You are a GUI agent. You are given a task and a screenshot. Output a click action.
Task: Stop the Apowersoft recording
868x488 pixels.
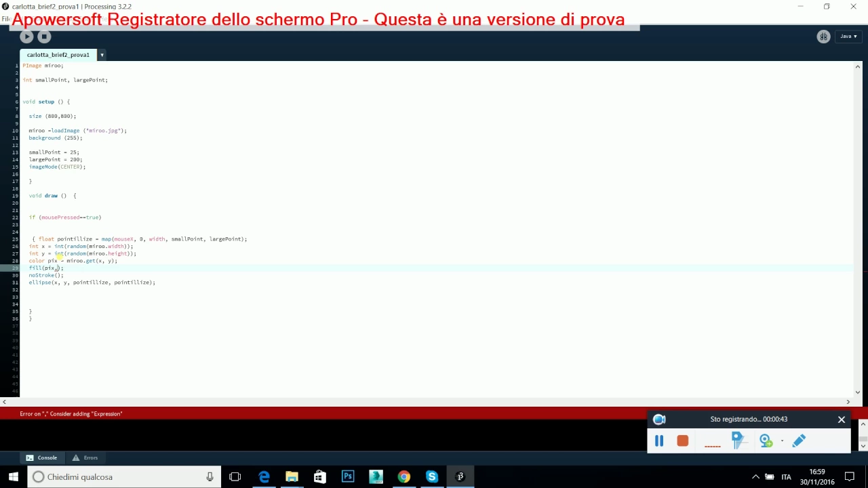click(x=683, y=441)
